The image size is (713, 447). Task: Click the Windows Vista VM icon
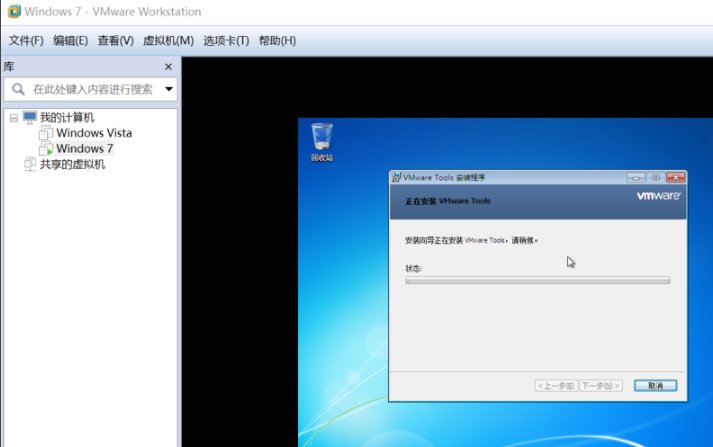click(46, 133)
